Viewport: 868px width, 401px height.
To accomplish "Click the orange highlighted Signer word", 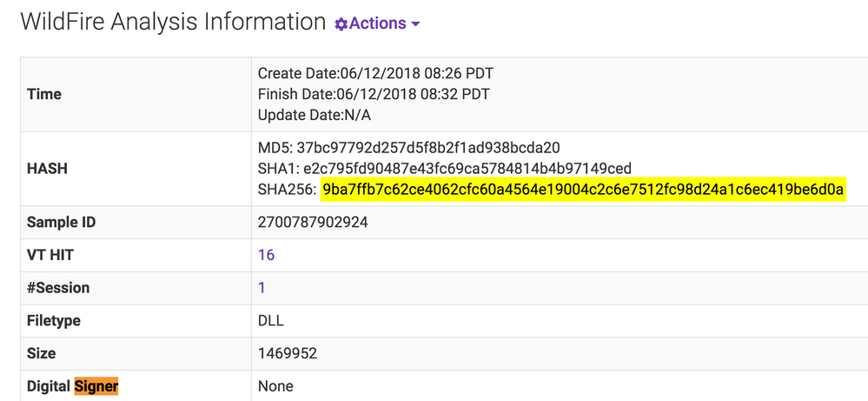I will tap(96, 386).
